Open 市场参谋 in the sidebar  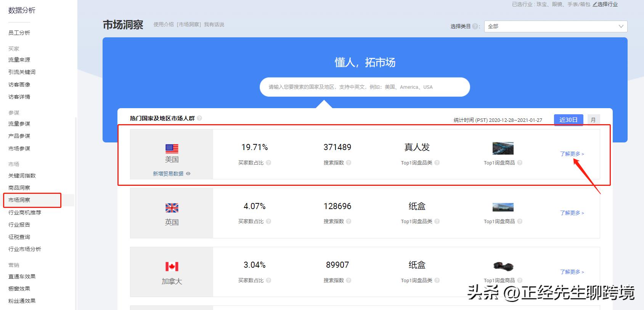(19, 149)
